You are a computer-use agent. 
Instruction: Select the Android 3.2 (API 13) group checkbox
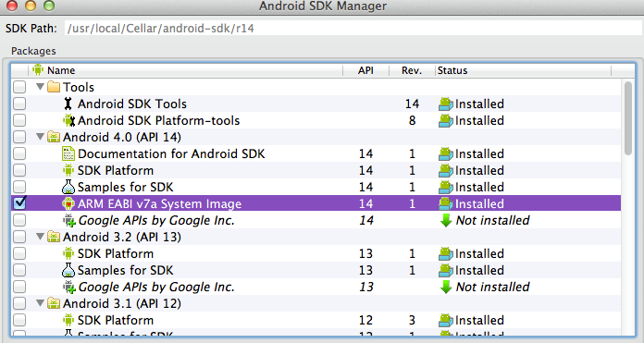[19, 237]
